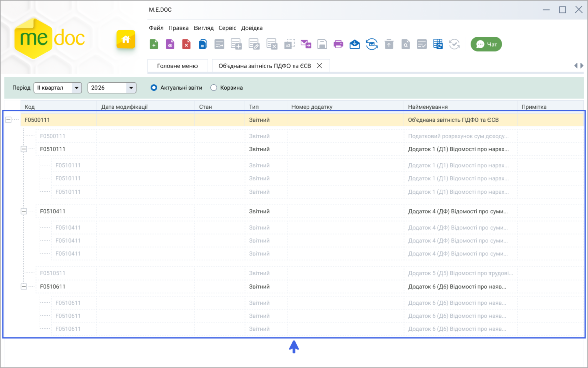
Task: Select the highlighted top row F0500111
Action: (x=302, y=120)
